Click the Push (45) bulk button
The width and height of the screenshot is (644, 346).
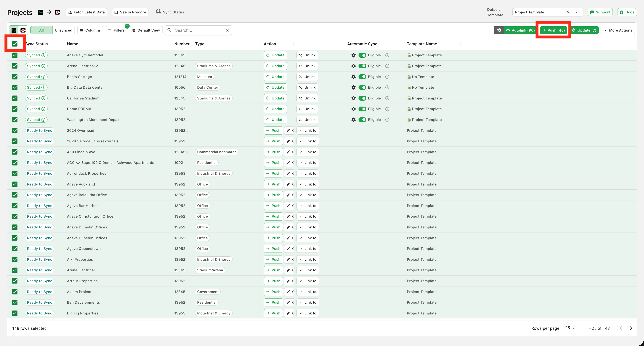553,30
